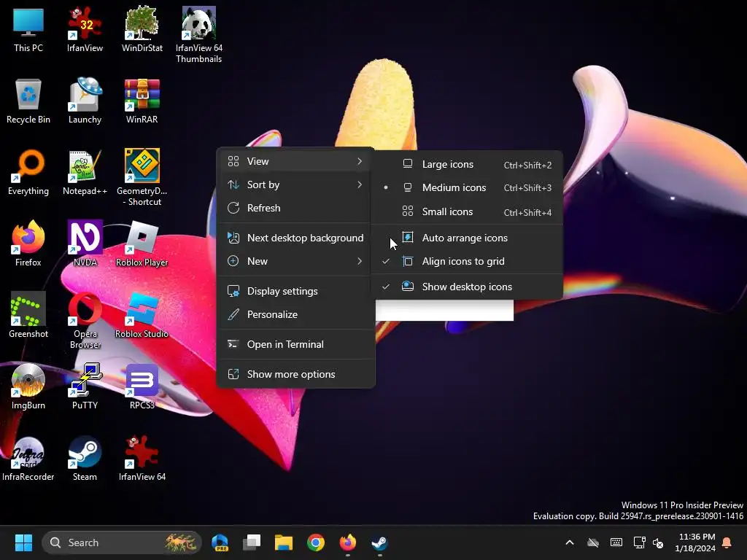
Task: Open network status tray icon
Action: pos(639,542)
